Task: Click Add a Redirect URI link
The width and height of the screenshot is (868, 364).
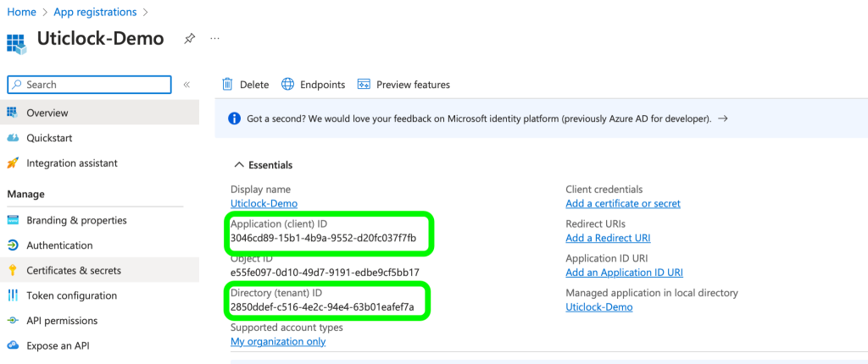Action: (608, 238)
